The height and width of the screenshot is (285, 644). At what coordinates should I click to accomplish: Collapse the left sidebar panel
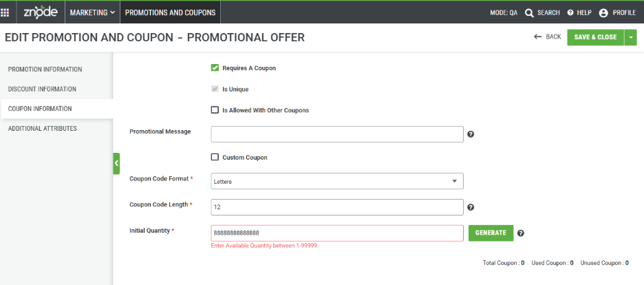click(117, 163)
